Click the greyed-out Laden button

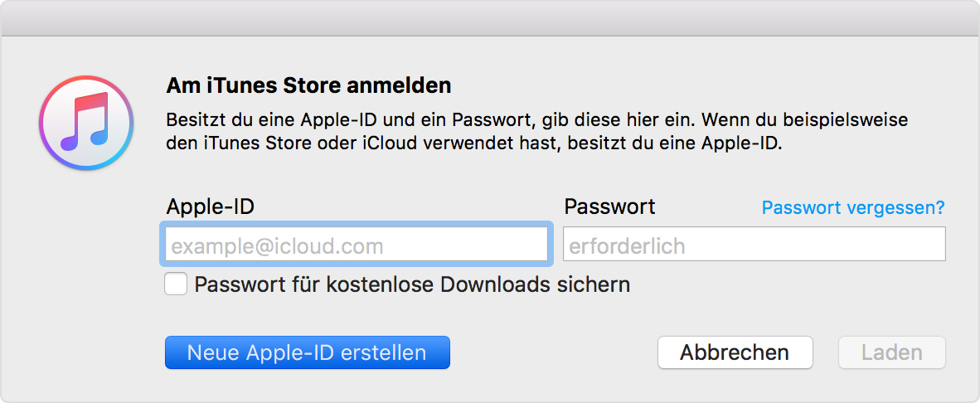click(x=892, y=352)
